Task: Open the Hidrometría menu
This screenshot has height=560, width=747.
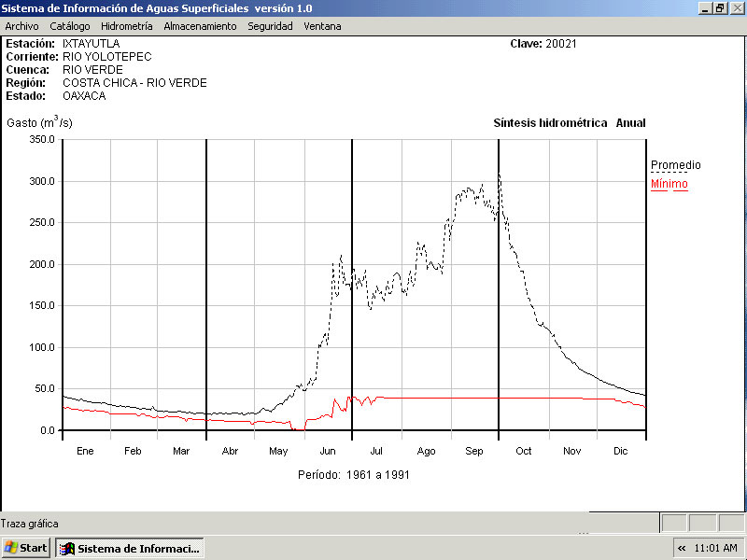Action: [126, 26]
